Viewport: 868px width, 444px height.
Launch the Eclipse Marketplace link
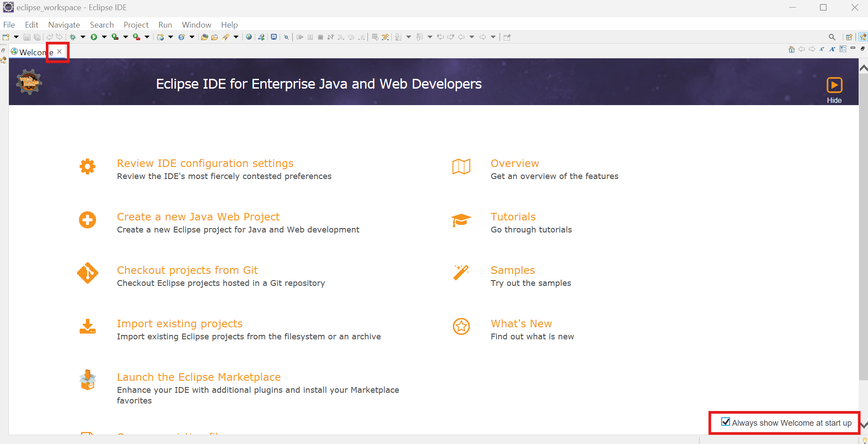199,377
